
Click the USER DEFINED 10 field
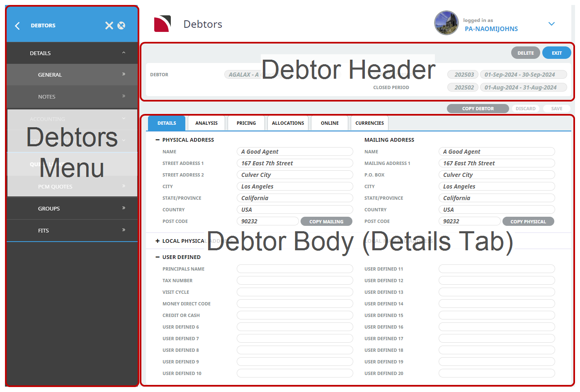pyautogui.click(x=295, y=373)
